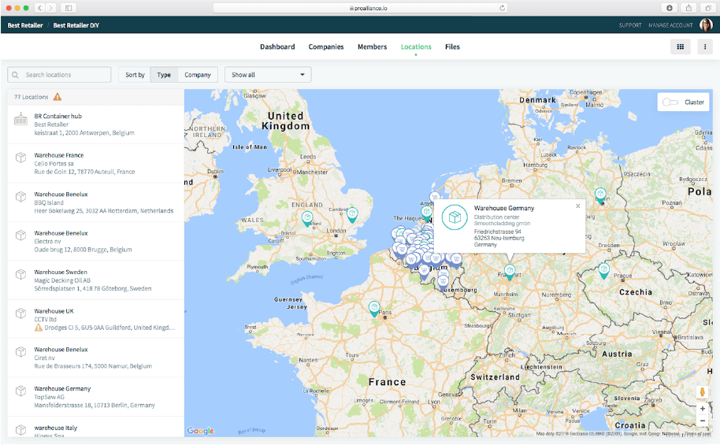Click the Warehouse France box icon
This screenshot has height=445, width=720.
21,158
